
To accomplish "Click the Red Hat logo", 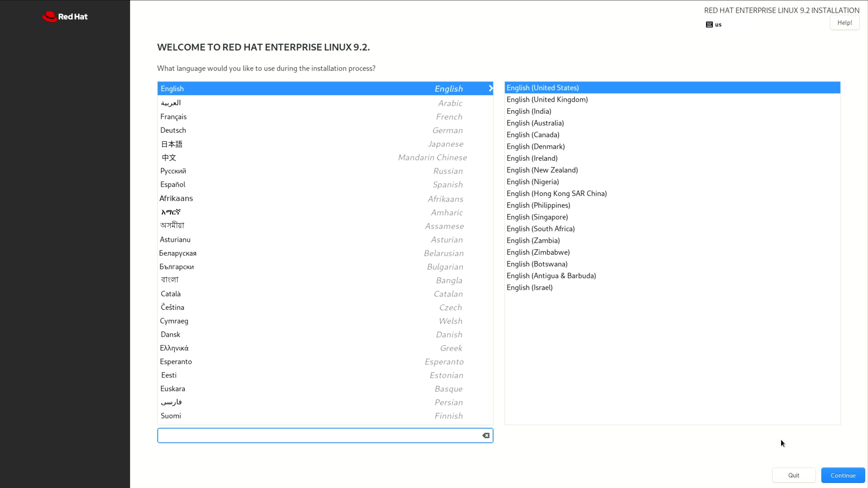I will [65, 16].
